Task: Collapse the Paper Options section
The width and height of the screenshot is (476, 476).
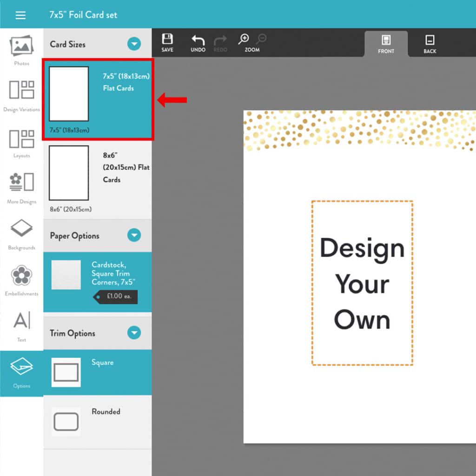Action: tap(134, 235)
